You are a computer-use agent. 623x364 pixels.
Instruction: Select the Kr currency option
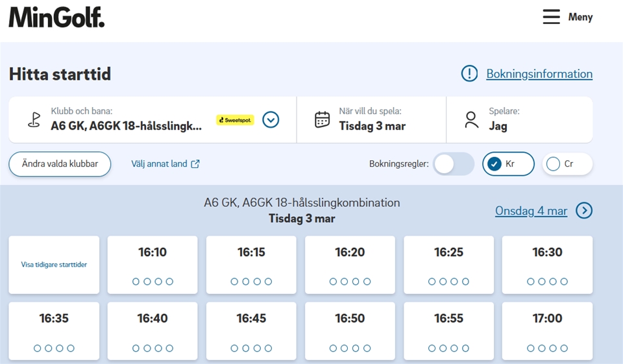(x=508, y=164)
